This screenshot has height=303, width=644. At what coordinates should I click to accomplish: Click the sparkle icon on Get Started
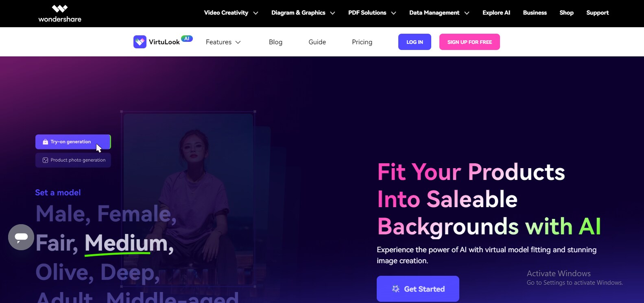395,289
